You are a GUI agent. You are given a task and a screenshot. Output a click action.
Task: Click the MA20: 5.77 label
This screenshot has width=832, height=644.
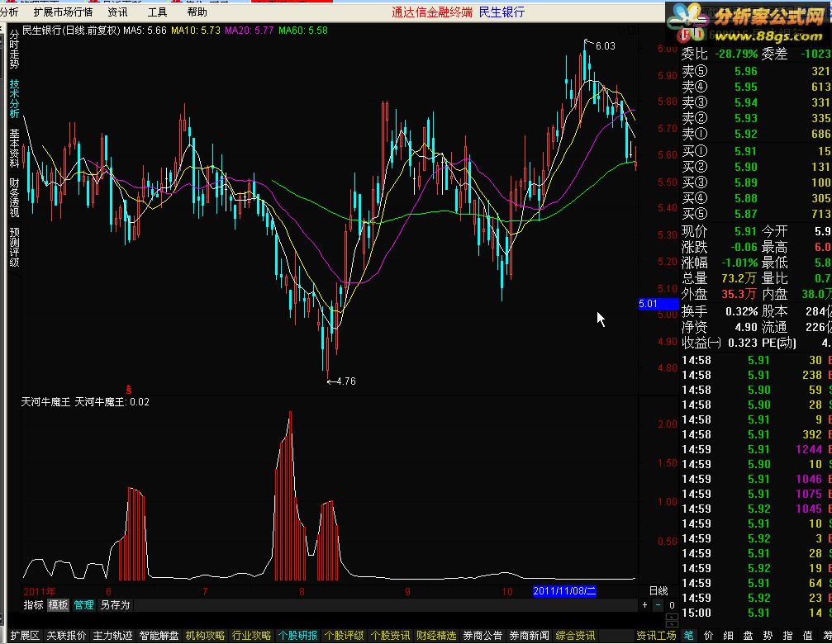point(249,31)
